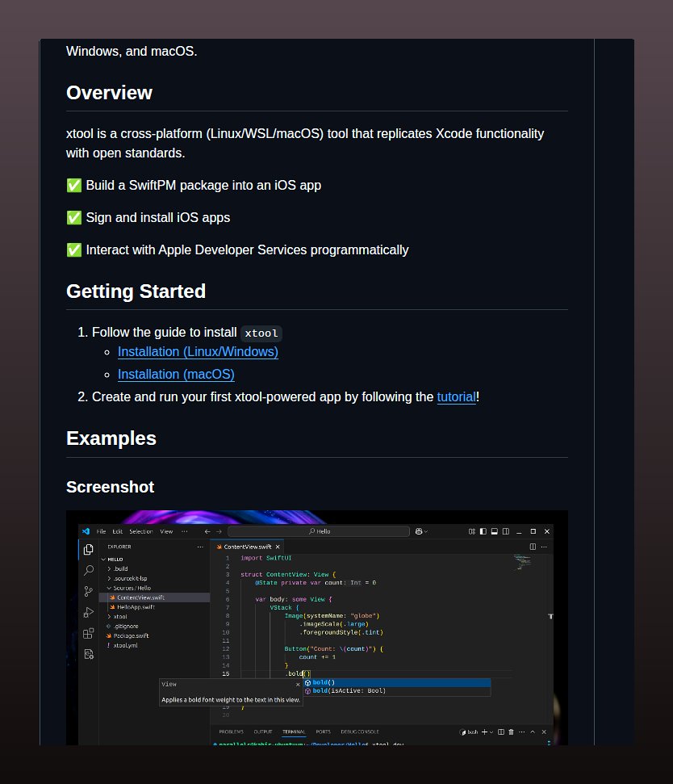This screenshot has width=673, height=784.
Task: Click the split terminal icon
Action: [501, 732]
